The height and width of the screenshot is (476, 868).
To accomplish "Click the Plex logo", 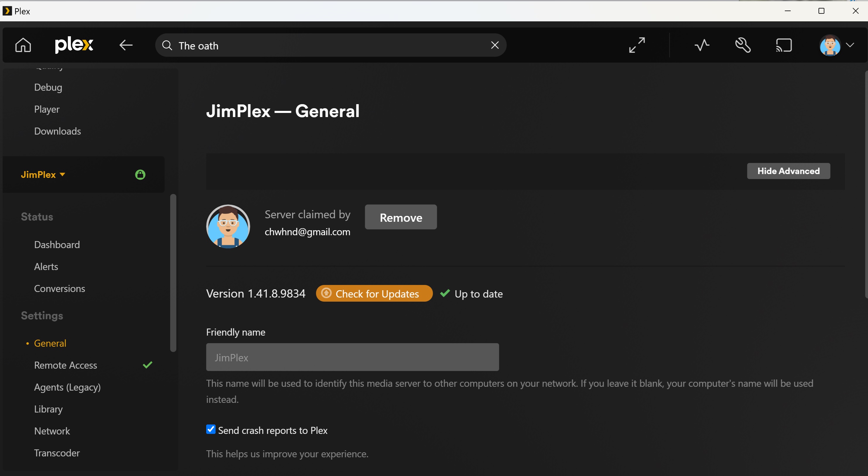I will [74, 45].
